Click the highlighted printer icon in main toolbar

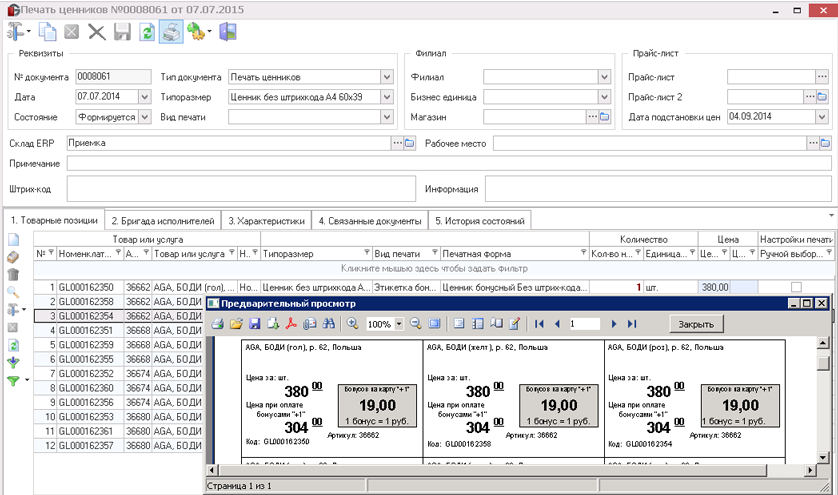coord(171,32)
